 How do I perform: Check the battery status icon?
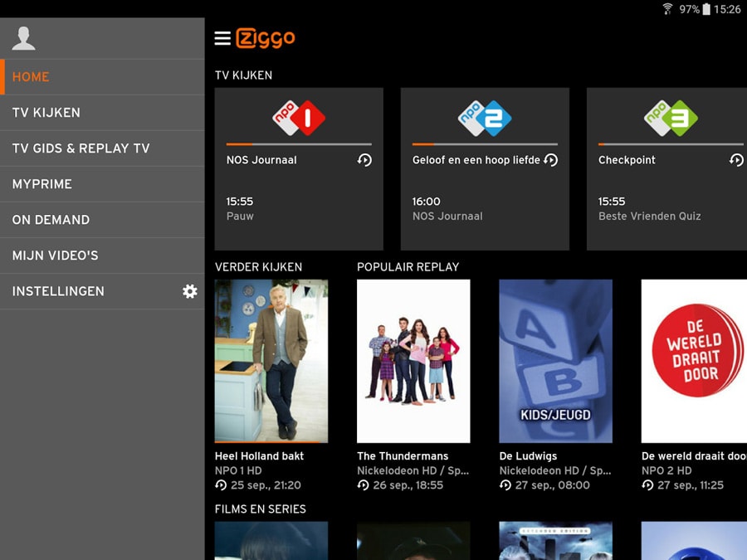[706, 9]
